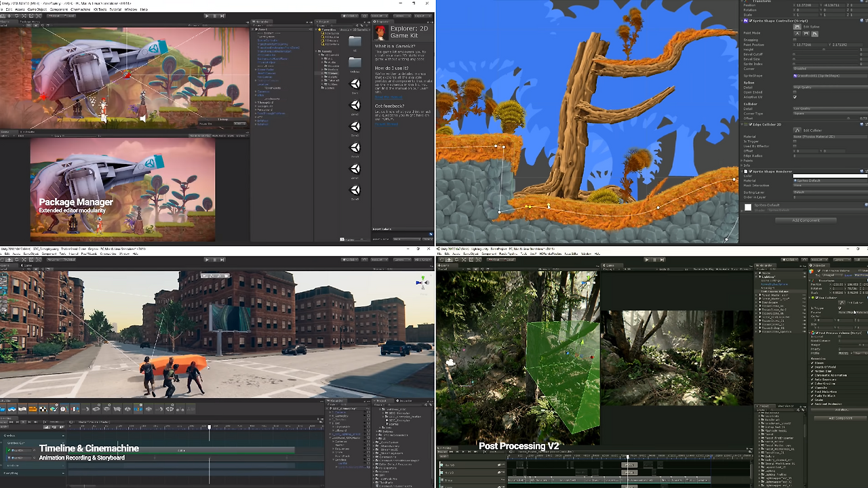
Task: Open the Collider Detail dropdown set to Low Quality
Action: [x=831, y=108]
